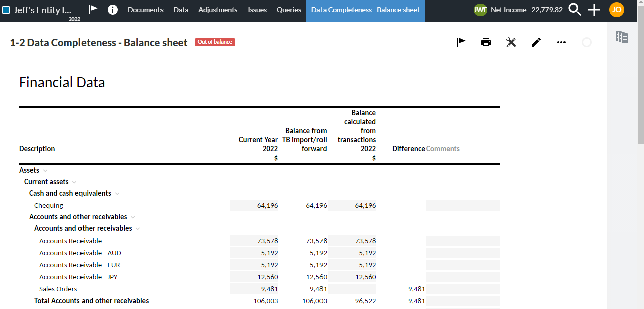The width and height of the screenshot is (644, 309).
Task: Flag this document using toolbar flag
Action: pos(461,42)
